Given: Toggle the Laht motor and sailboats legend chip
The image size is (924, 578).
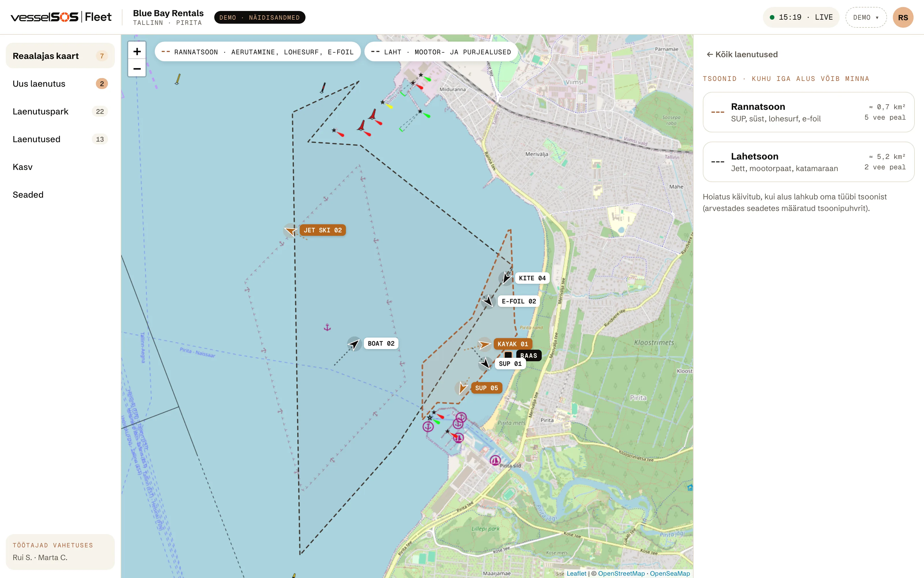Looking at the screenshot, I should pyautogui.click(x=441, y=52).
